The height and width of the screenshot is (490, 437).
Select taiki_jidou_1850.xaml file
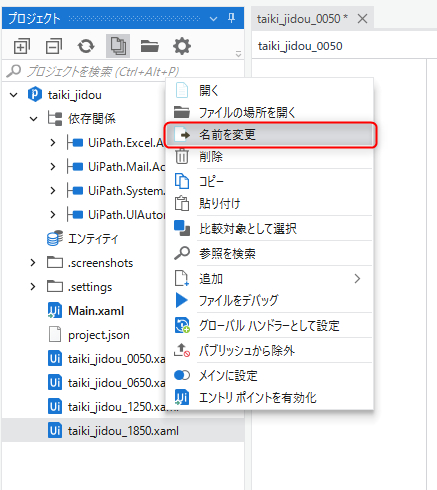click(123, 431)
